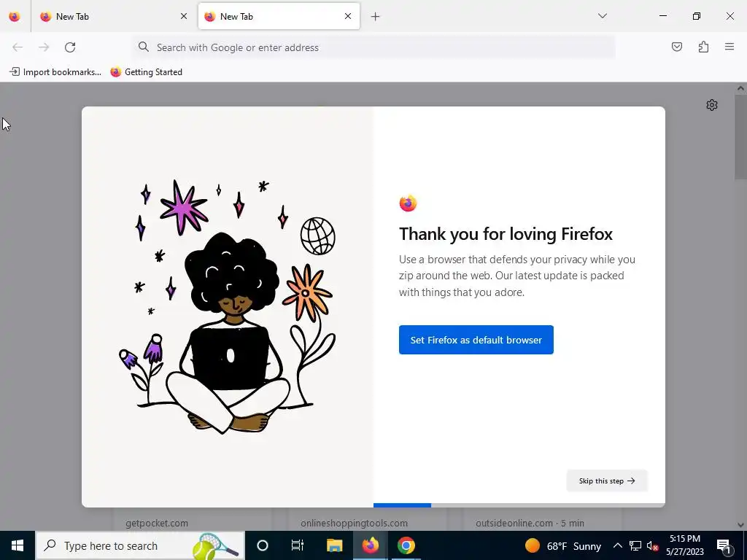
Task: Click scrollbar down arrow
Action: [x=741, y=525]
